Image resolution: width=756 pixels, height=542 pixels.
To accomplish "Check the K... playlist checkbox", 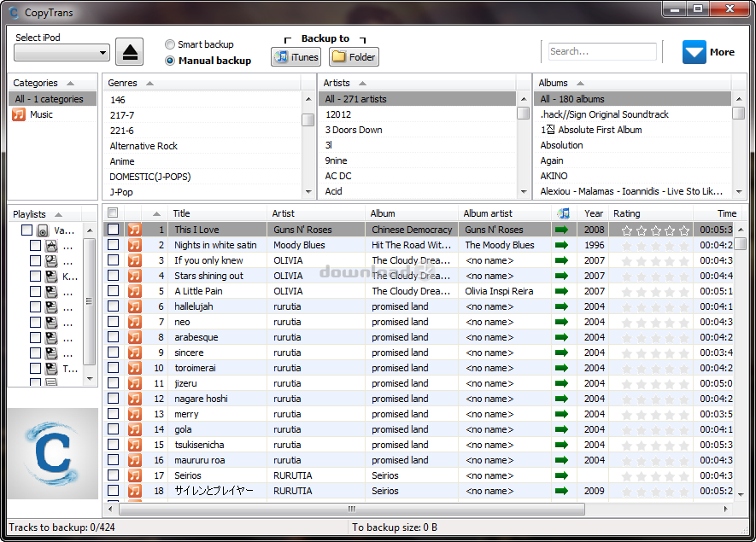I will pos(35,277).
